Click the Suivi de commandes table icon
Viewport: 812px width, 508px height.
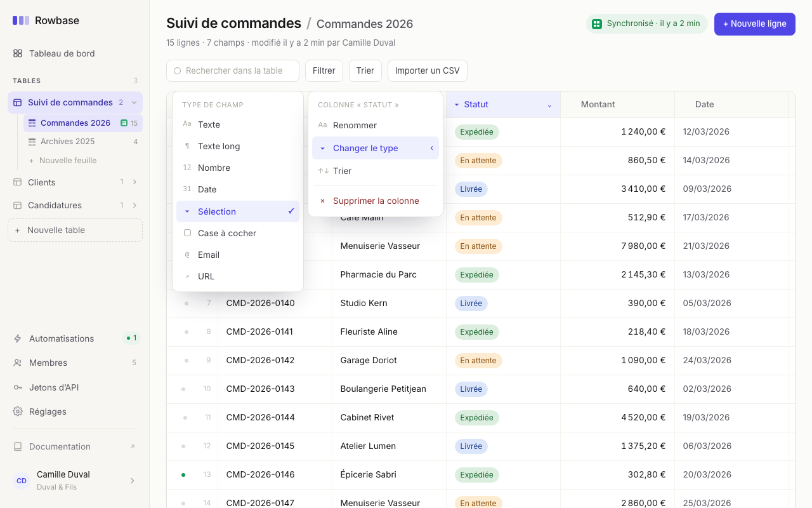tap(17, 102)
